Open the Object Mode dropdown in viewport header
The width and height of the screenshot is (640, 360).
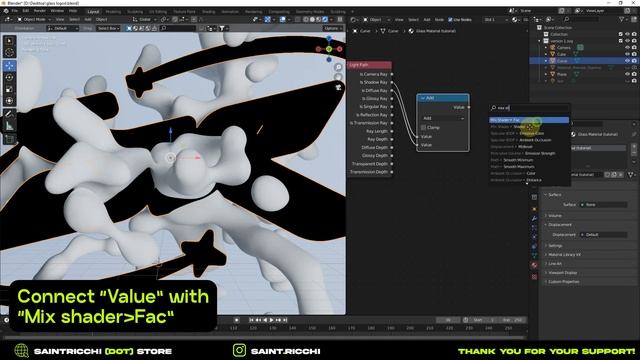[34, 19]
